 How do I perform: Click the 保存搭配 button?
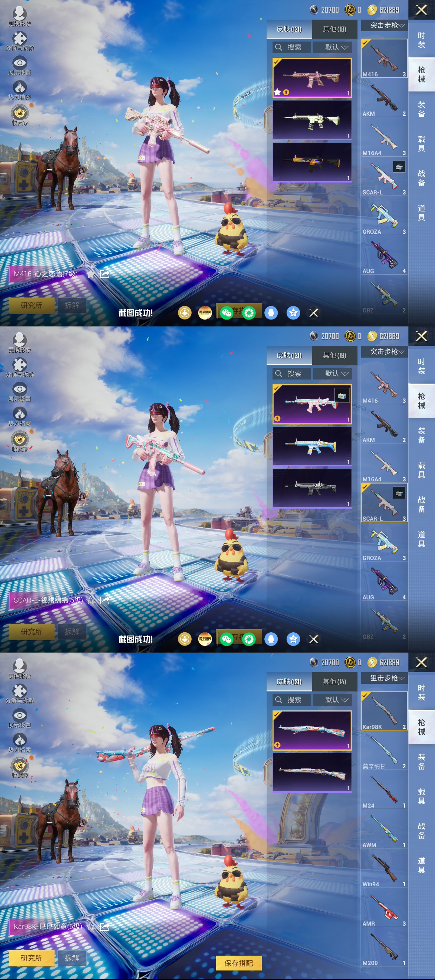(238, 963)
